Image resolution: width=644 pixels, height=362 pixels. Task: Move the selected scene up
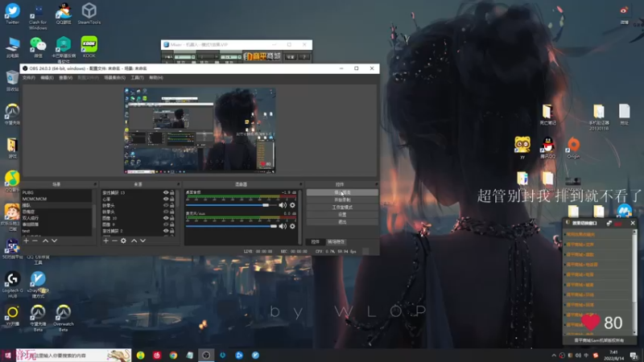click(46, 241)
